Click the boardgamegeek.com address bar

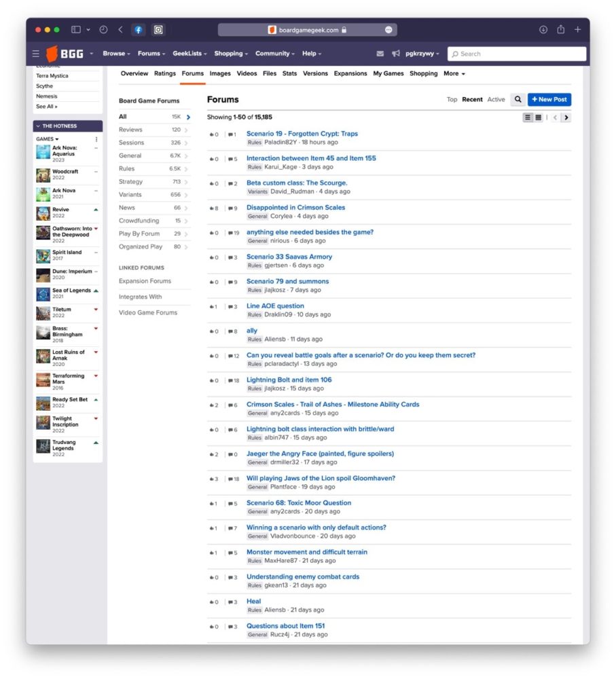(x=308, y=29)
